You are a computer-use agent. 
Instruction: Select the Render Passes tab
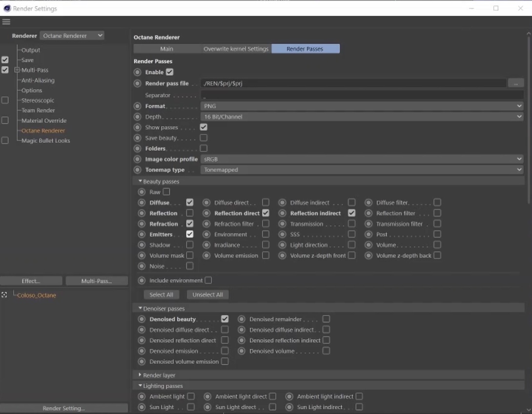[x=305, y=49]
